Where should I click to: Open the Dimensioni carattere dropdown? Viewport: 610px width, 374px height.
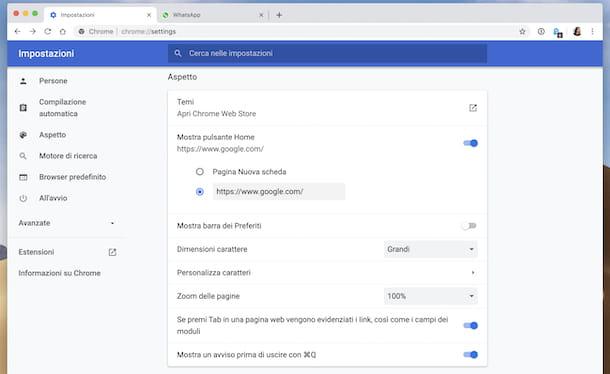click(430, 249)
